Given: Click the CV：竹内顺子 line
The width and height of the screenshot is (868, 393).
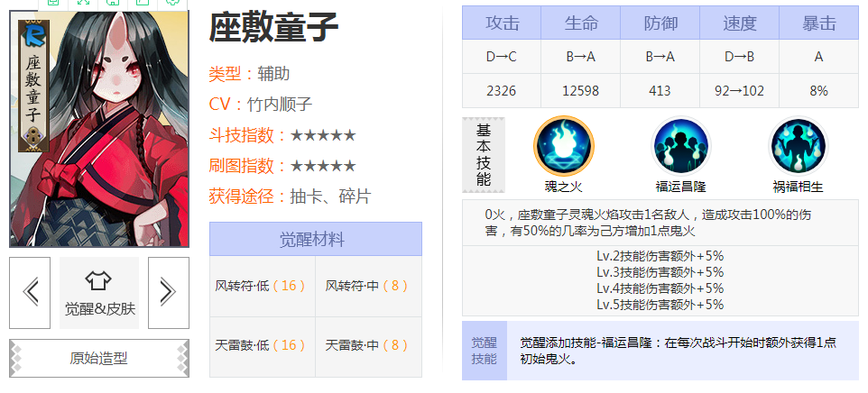Looking at the screenshot, I should pyautogui.click(x=261, y=104).
